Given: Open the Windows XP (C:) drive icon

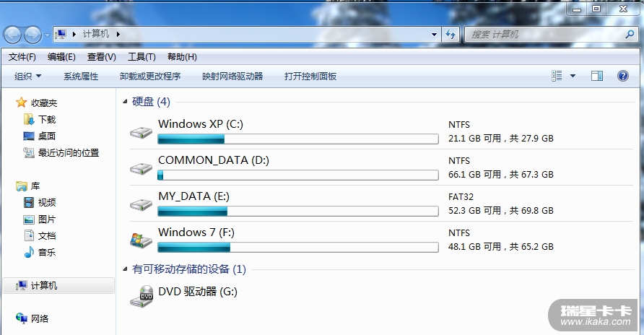Looking at the screenshot, I should 142,133.
